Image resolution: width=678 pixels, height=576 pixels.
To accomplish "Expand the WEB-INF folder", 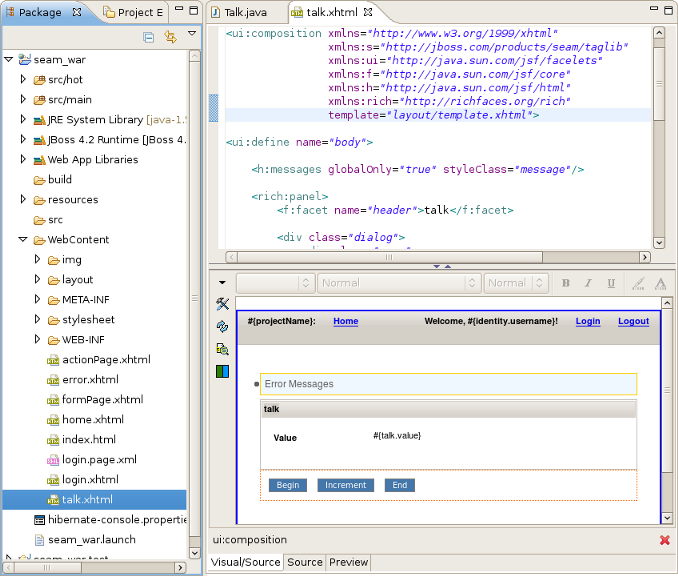I will 37,339.
